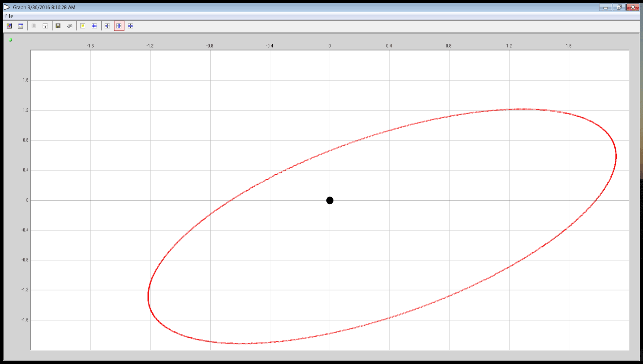Image resolution: width=643 pixels, height=364 pixels.
Task: Click the Graph window title bar text
Action: pyautogui.click(x=43, y=7)
